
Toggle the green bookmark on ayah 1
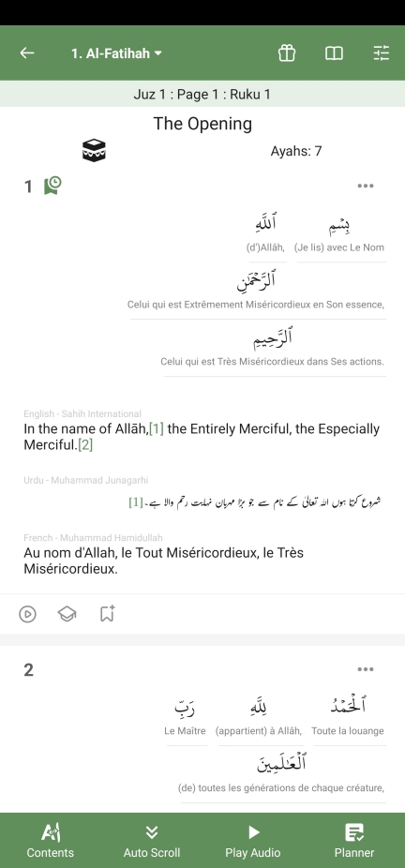click(x=52, y=186)
